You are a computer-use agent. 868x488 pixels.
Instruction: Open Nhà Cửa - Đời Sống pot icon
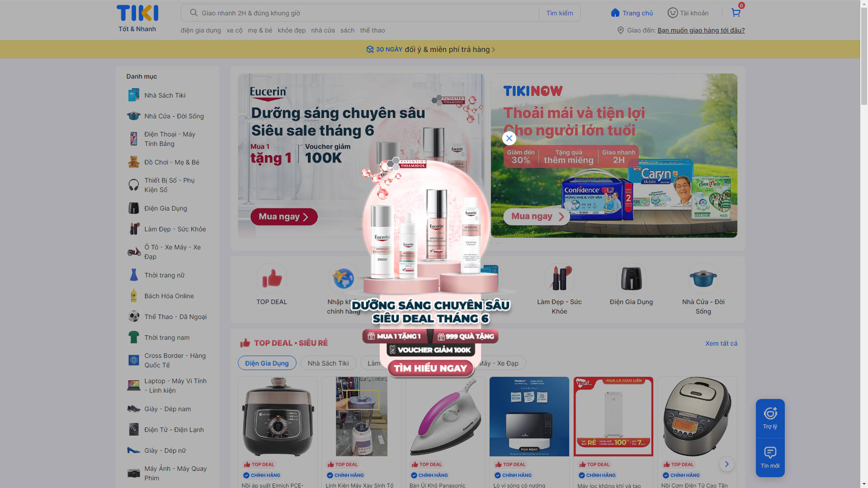[703, 278]
